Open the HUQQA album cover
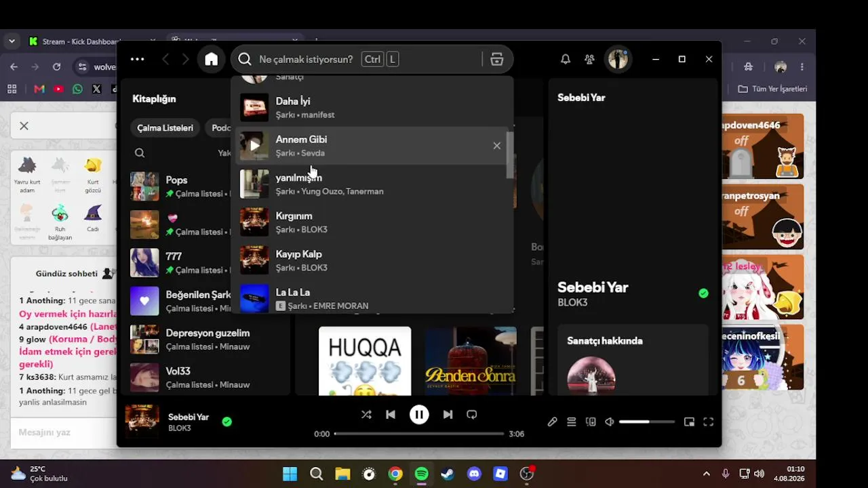Viewport: 868px width, 488px height. point(365,361)
